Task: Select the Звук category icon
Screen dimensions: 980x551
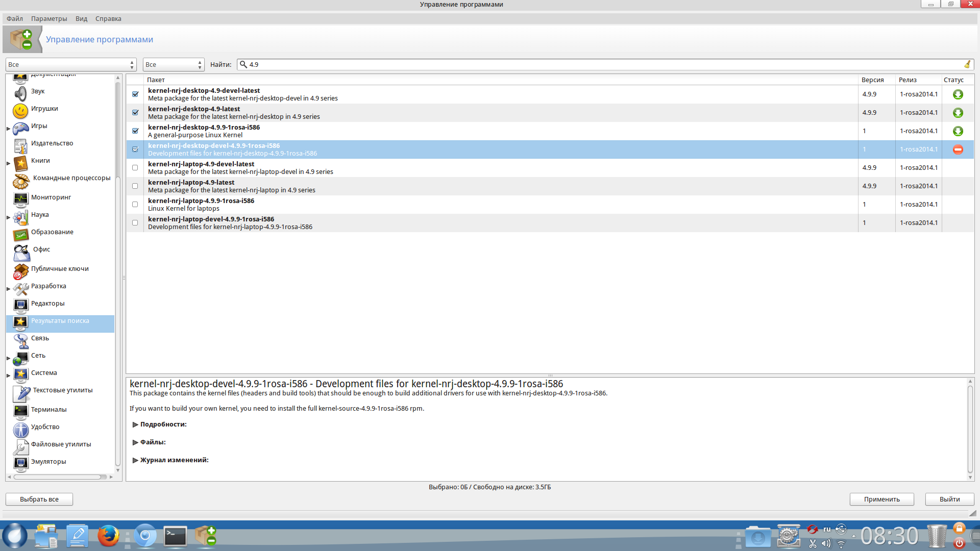Action: [20, 93]
